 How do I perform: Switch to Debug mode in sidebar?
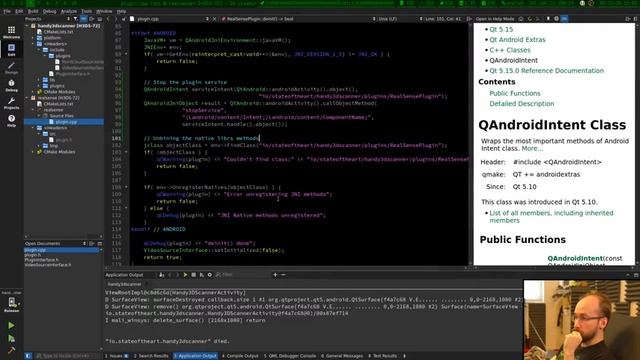(11, 86)
